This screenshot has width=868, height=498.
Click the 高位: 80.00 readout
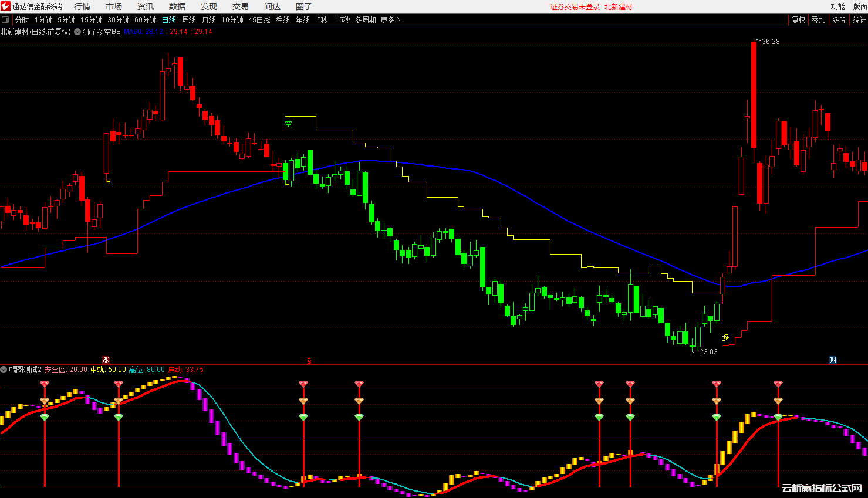pyautogui.click(x=147, y=370)
